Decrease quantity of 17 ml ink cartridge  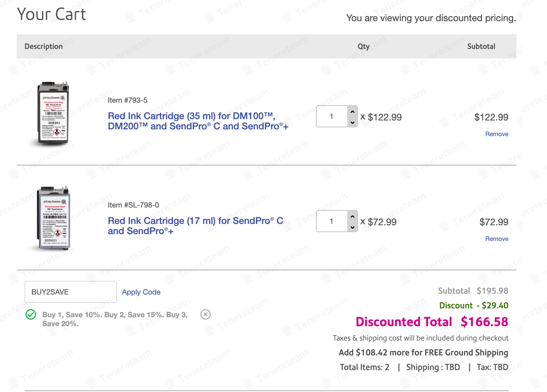pyautogui.click(x=352, y=227)
